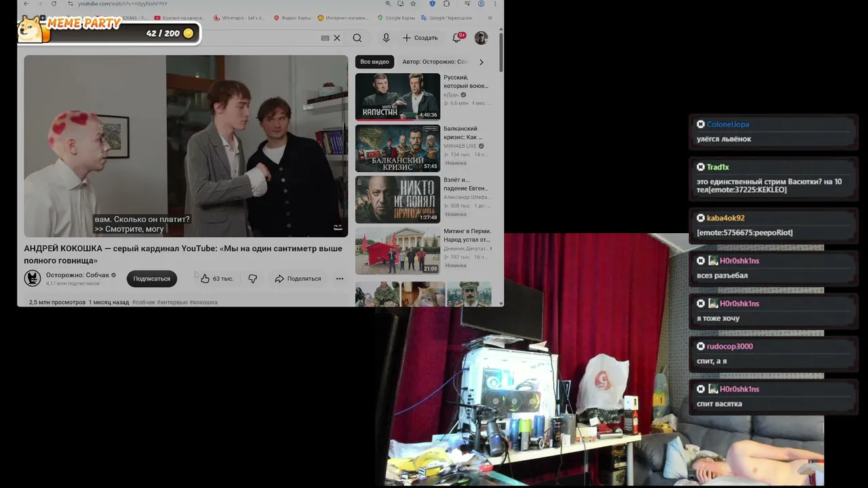Click the "63 тыс." like count
This screenshot has height=488, width=868.
(222, 279)
